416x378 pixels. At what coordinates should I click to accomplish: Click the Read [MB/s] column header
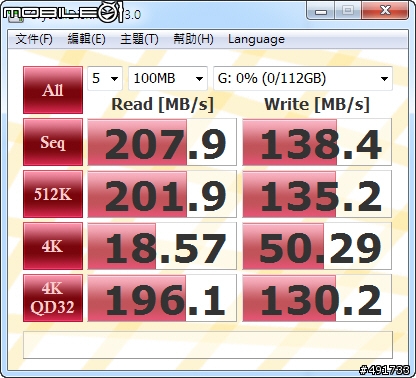pyautogui.click(x=162, y=105)
